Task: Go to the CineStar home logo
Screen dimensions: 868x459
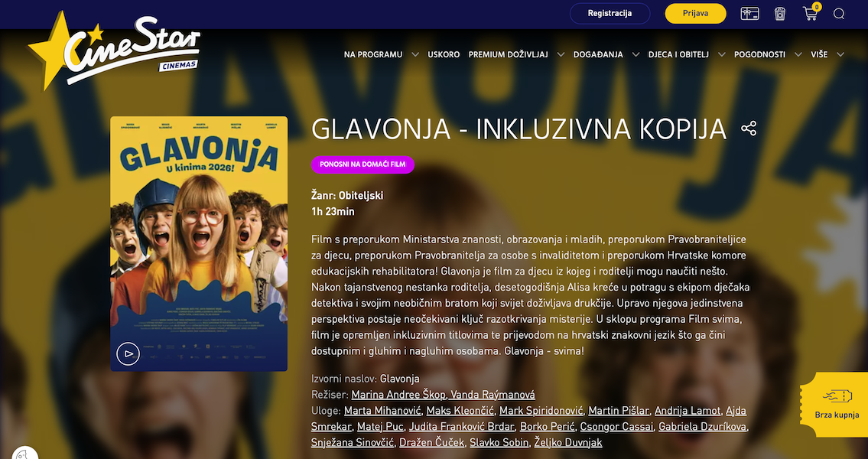Action: 114,51
